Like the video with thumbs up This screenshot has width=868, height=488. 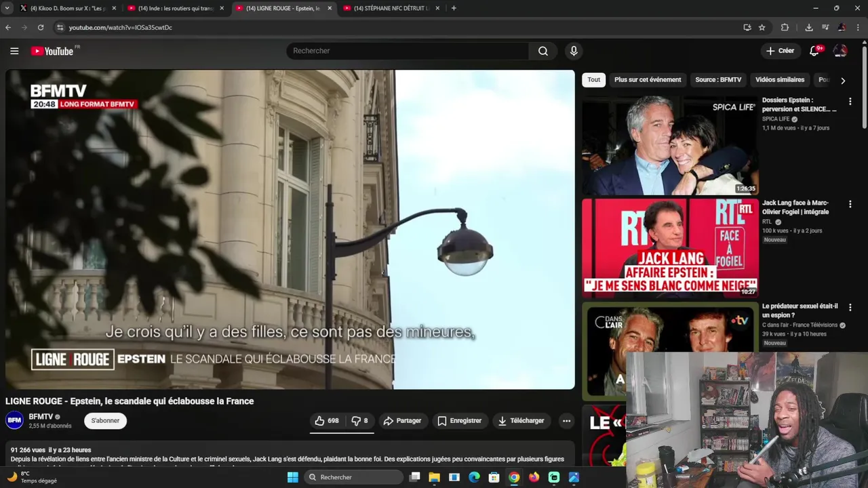click(326, 421)
